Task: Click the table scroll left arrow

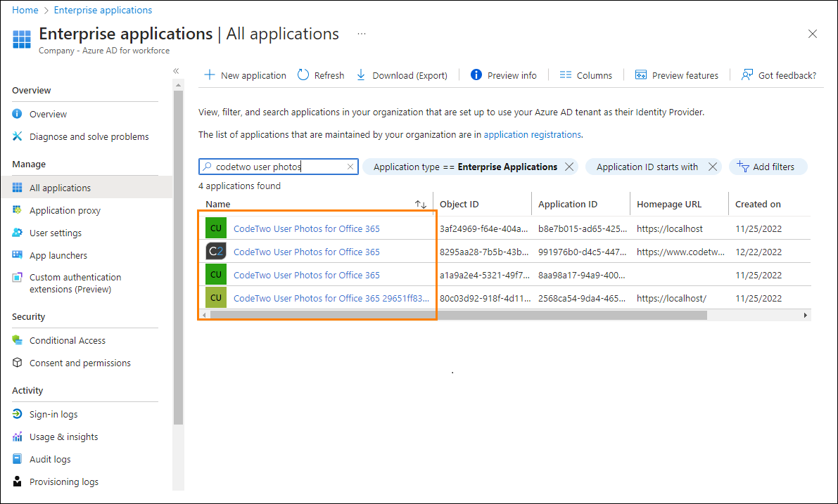Action: tap(203, 315)
